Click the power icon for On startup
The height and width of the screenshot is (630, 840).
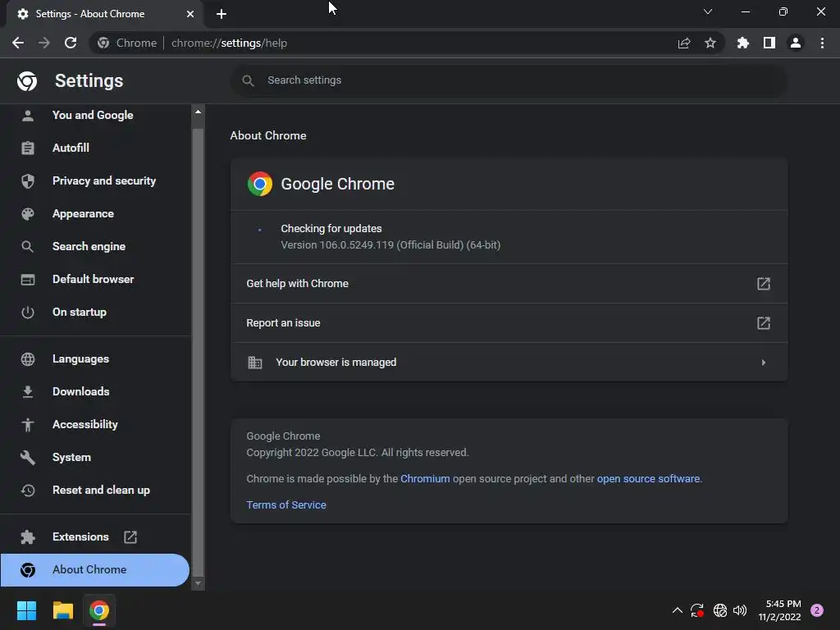tap(28, 313)
